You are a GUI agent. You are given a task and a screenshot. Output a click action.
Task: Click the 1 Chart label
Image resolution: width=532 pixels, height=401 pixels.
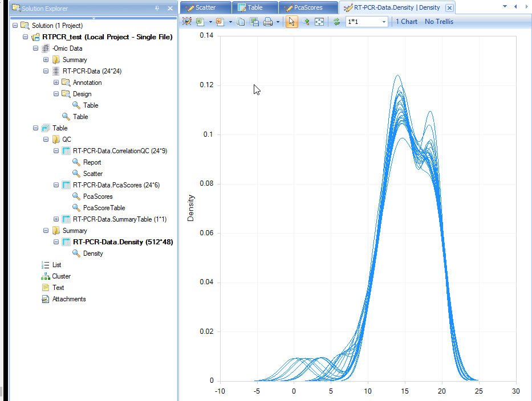407,22
